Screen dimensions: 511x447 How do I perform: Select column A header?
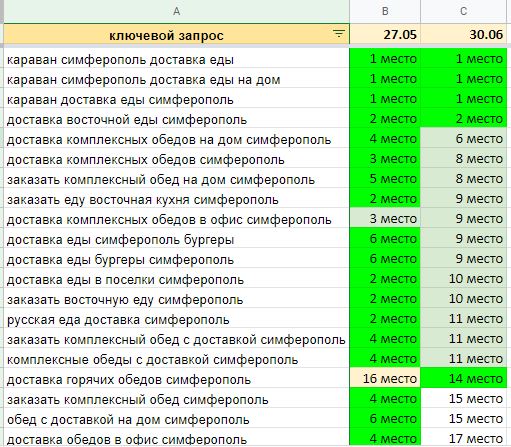click(x=176, y=11)
